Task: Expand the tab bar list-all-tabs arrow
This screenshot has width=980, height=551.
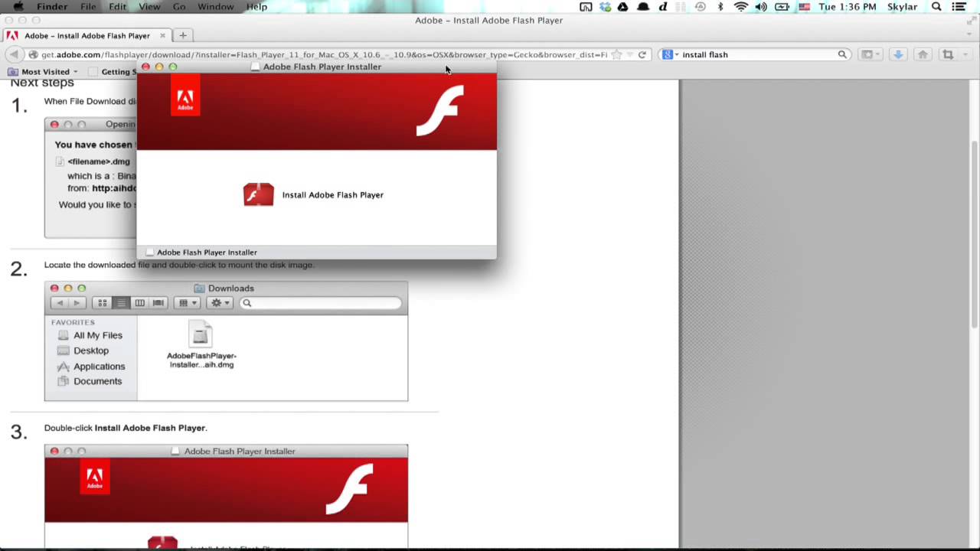Action: click(969, 35)
